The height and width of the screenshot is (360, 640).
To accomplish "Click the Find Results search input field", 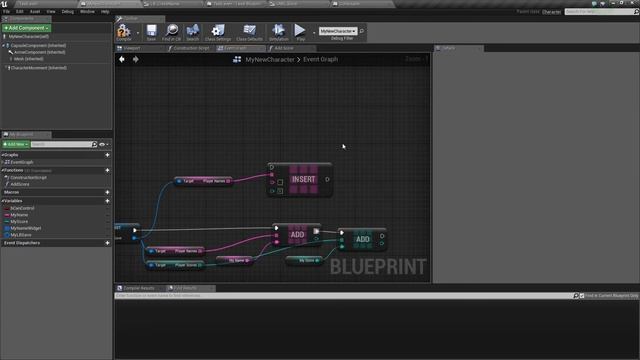I will tap(344, 296).
